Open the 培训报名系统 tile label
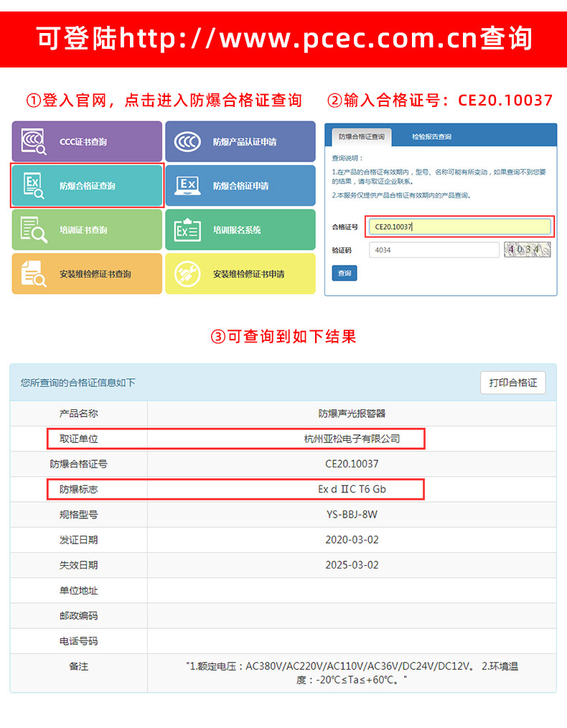Image resolution: width=567 pixels, height=728 pixels. click(x=237, y=230)
